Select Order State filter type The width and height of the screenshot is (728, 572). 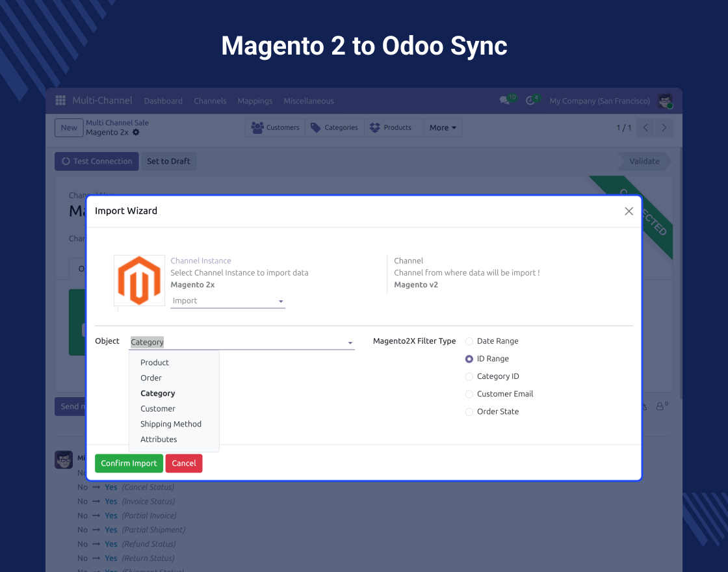(469, 412)
